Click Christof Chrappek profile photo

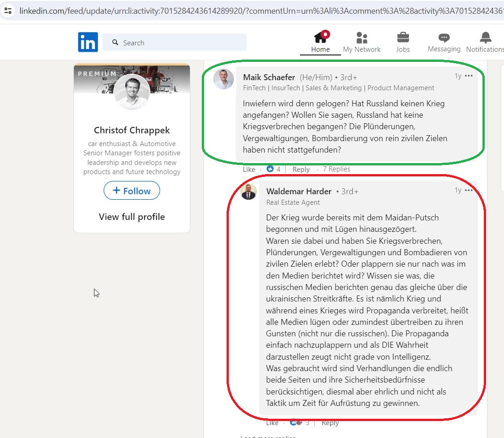132,92
